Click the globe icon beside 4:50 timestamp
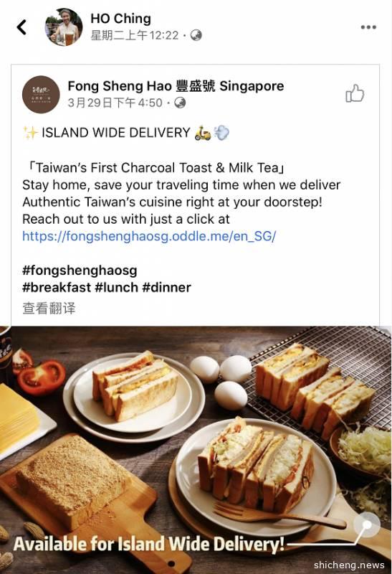This screenshot has width=392, height=574. click(180, 103)
